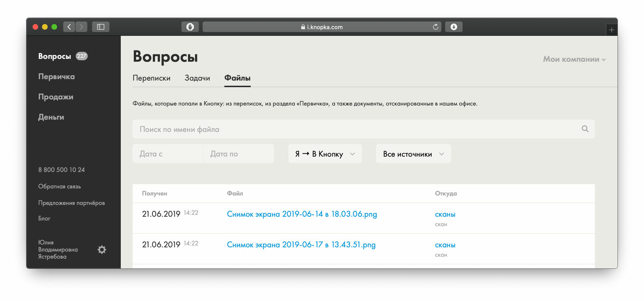
Task: Open Предложения партнёров link
Action: 71,203
